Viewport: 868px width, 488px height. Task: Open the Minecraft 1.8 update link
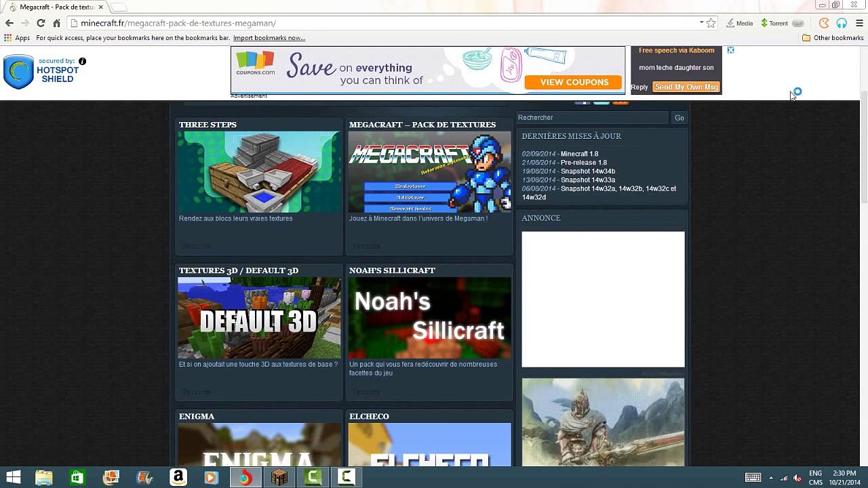click(579, 154)
